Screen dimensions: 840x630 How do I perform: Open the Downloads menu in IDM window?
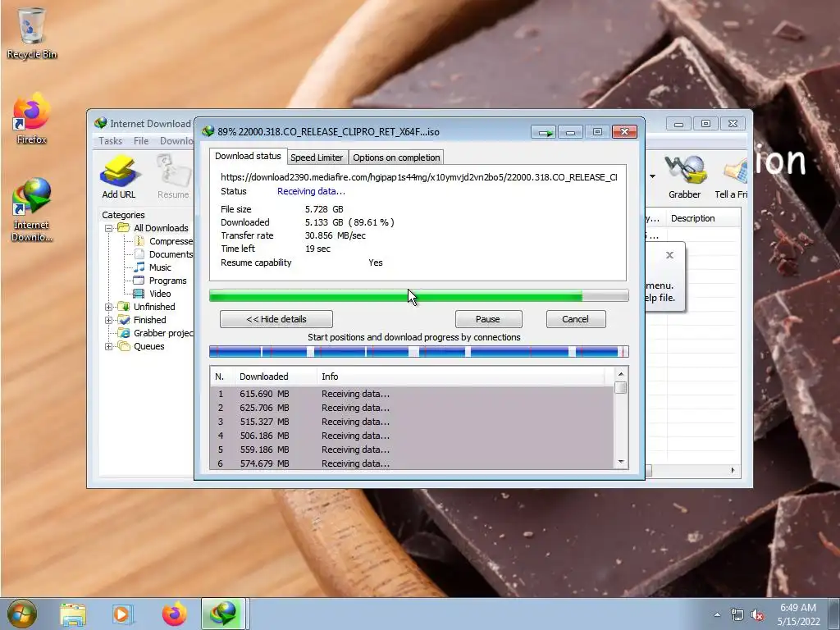176,141
